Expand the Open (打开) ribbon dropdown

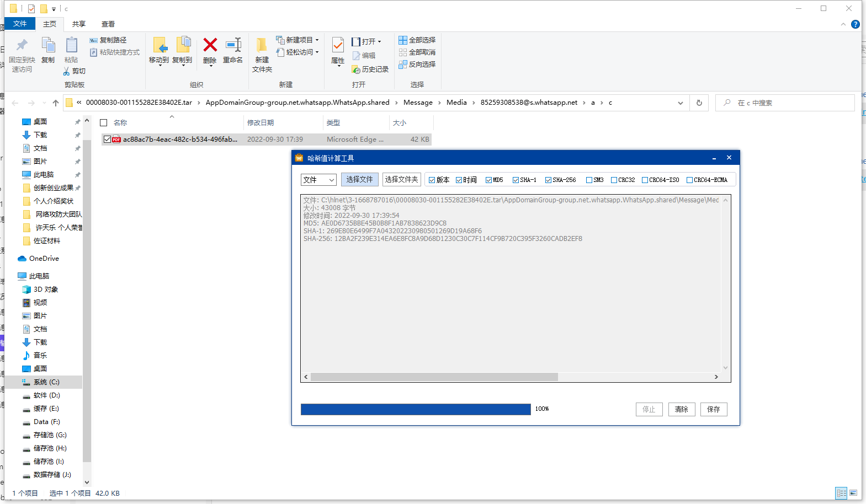click(x=380, y=42)
